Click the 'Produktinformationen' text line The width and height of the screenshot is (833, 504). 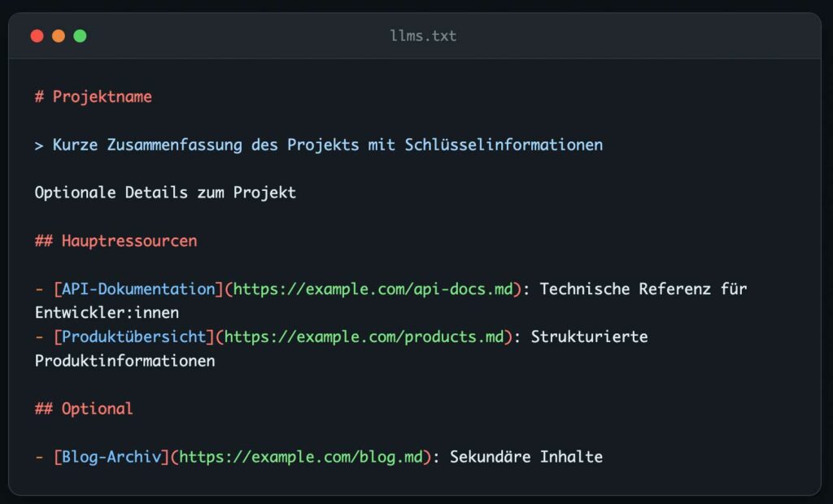(x=124, y=360)
